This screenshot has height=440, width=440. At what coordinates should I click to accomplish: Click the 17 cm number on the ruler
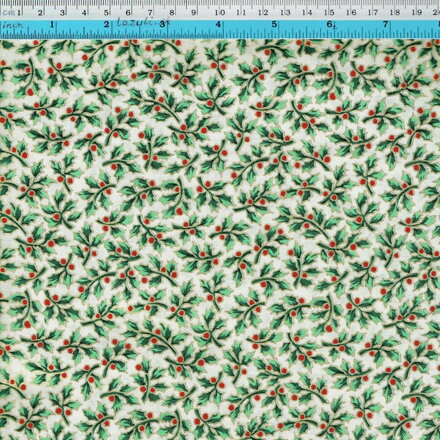click(x=373, y=13)
